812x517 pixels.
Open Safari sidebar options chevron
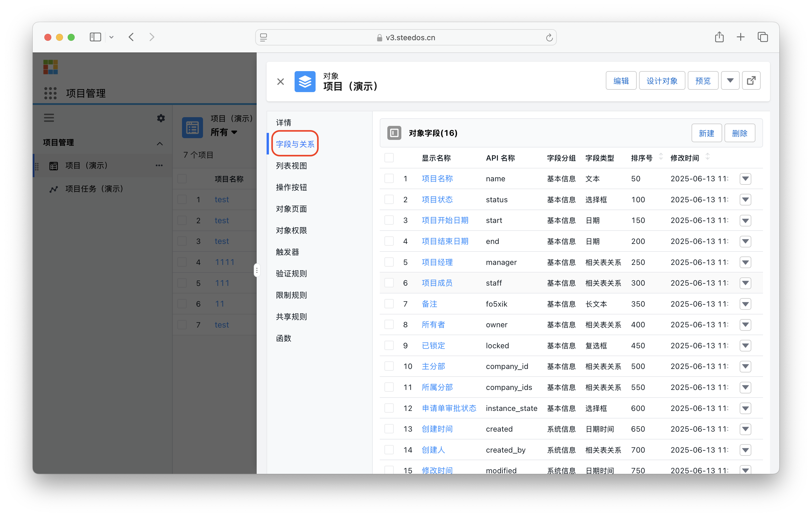point(111,37)
